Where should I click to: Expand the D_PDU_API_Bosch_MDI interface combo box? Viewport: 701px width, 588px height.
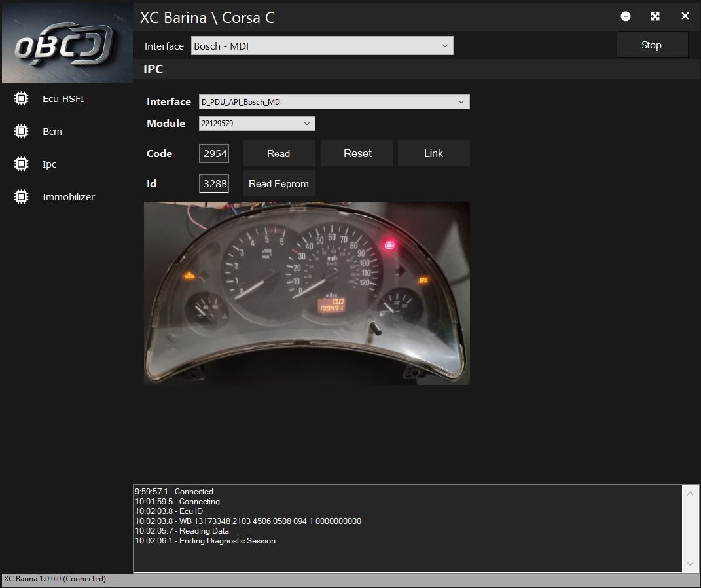pos(334,102)
